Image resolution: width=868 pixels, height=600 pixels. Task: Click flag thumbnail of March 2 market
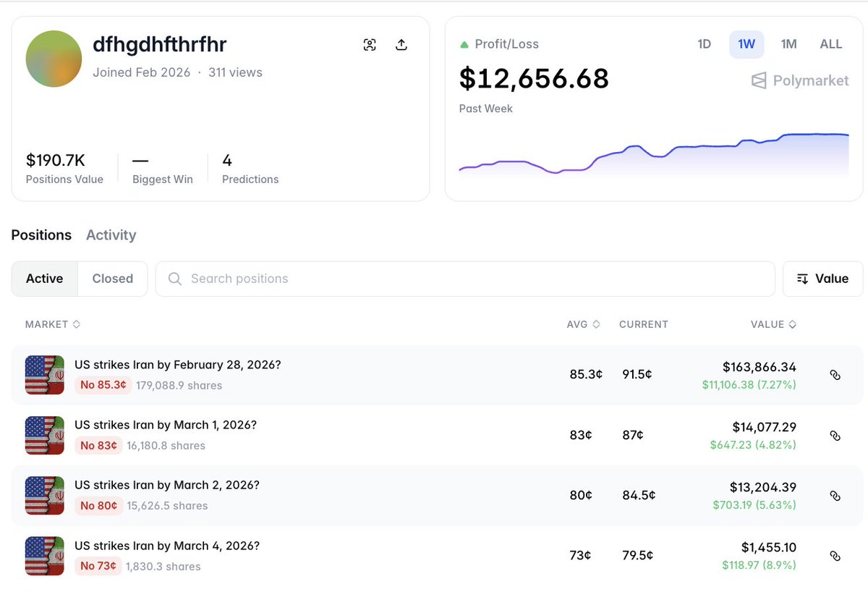click(45, 496)
